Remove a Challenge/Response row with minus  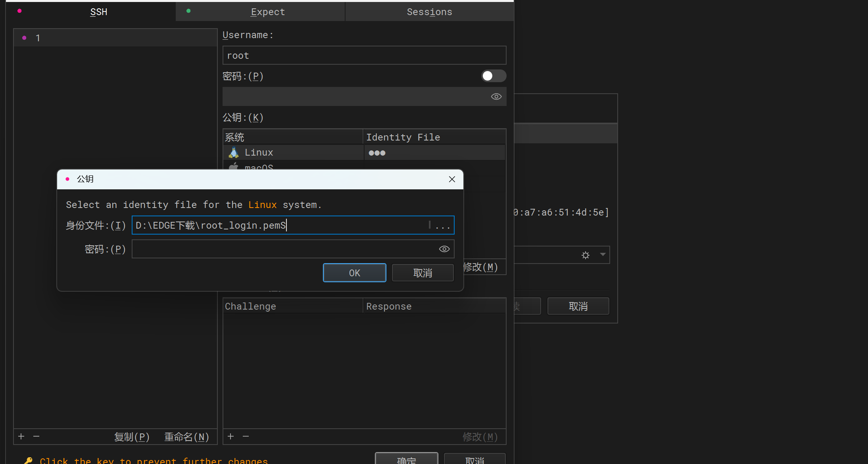tap(246, 437)
